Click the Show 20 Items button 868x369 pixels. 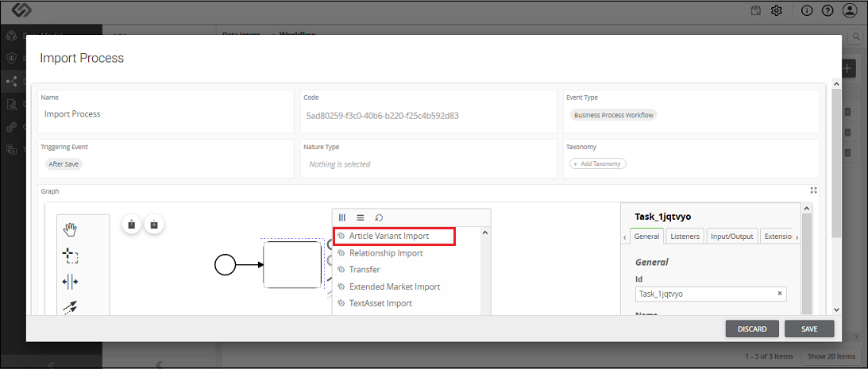coord(831,356)
